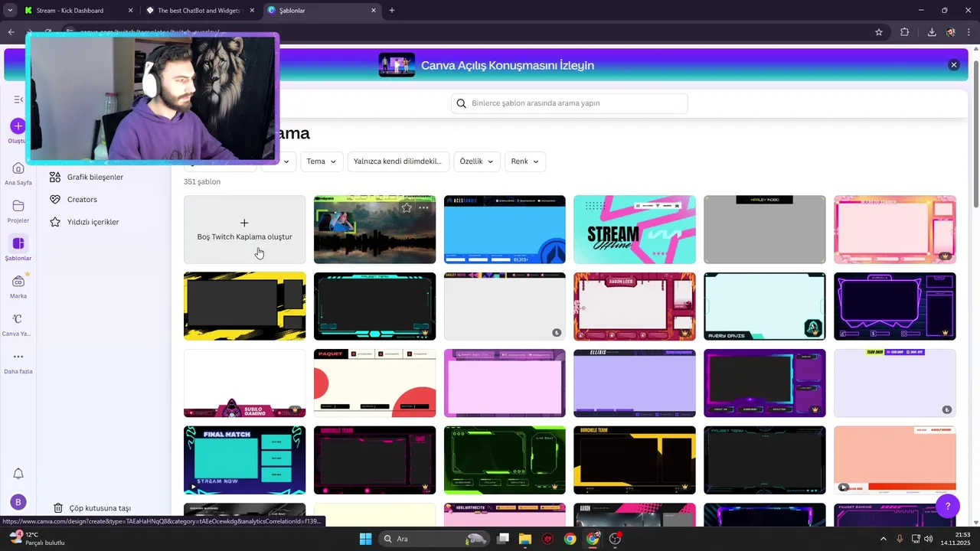This screenshot has height=551, width=980.
Task: Star the skyline silhouette template
Action: [x=407, y=207]
